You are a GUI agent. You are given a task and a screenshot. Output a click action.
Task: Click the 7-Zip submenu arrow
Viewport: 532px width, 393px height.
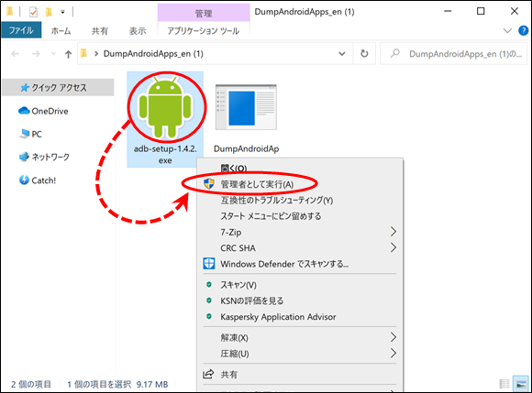393,232
